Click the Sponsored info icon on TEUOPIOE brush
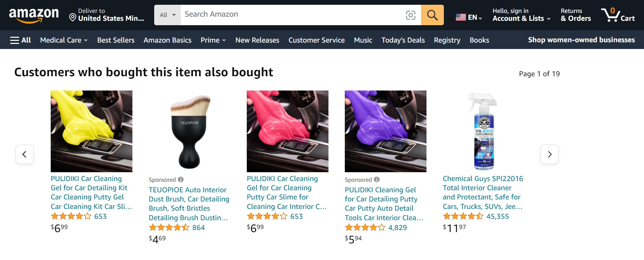Viewport: 644px width, 260px height. tap(180, 179)
